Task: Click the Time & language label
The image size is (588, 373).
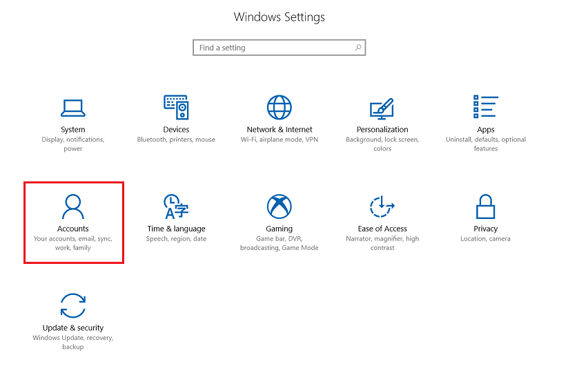Action: coord(176,229)
